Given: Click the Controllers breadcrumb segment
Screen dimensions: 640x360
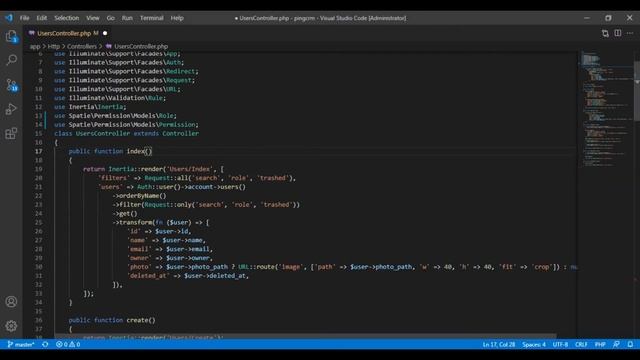Looking at the screenshot, I should [82, 47].
